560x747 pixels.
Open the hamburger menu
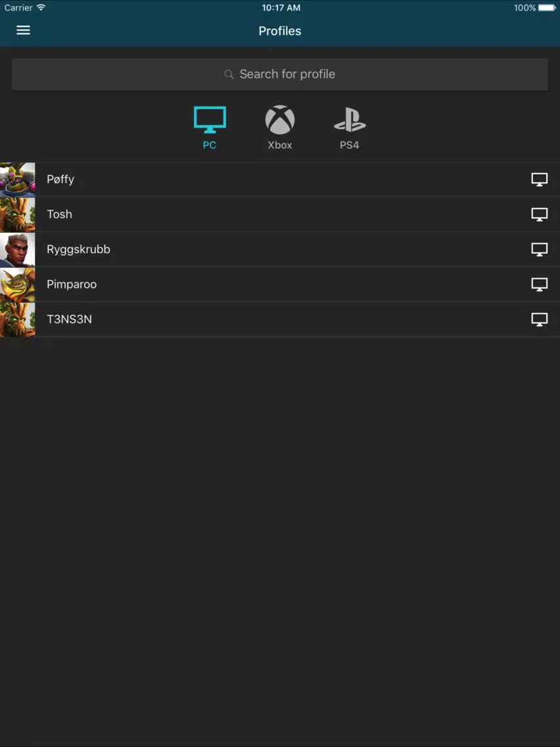pos(24,30)
